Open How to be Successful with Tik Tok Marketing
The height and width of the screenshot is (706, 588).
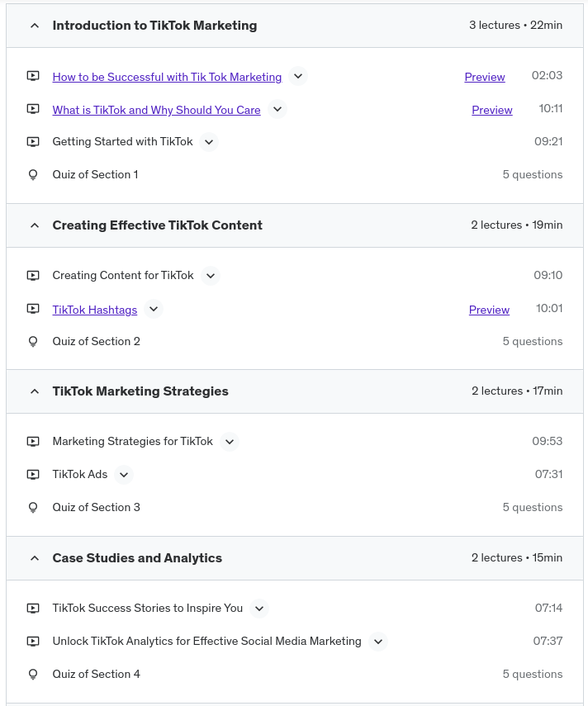click(167, 77)
